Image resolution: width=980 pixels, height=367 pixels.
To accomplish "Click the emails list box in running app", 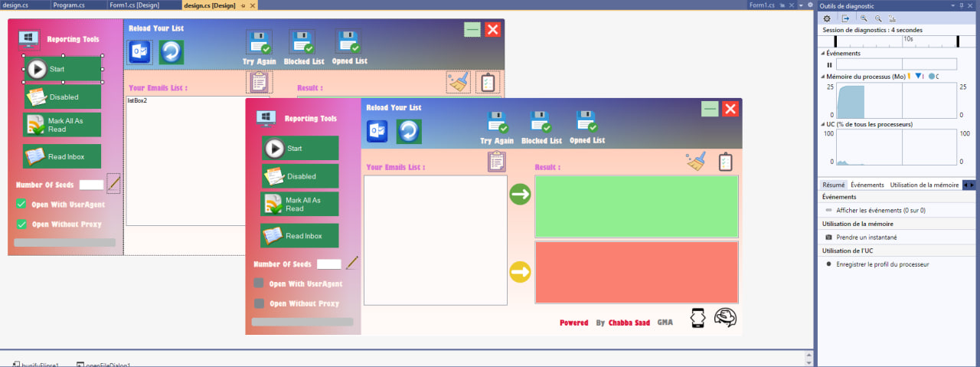I will [436, 241].
